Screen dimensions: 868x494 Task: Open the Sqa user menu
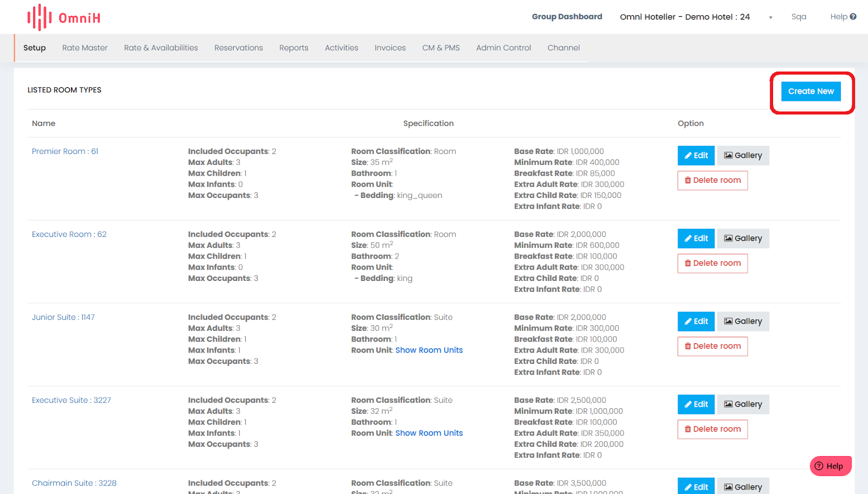tap(799, 17)
